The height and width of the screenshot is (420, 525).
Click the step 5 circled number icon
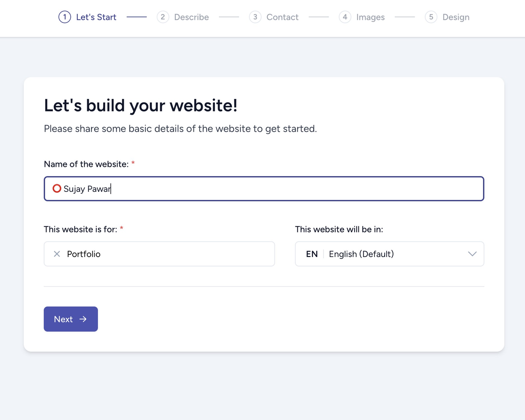(x=431, y=17)
